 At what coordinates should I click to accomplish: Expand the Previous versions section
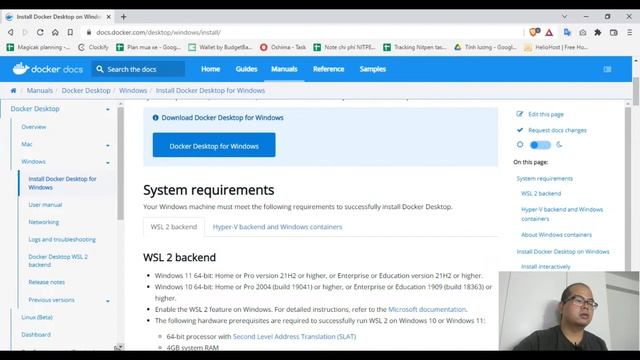click(x=108, y=301)
